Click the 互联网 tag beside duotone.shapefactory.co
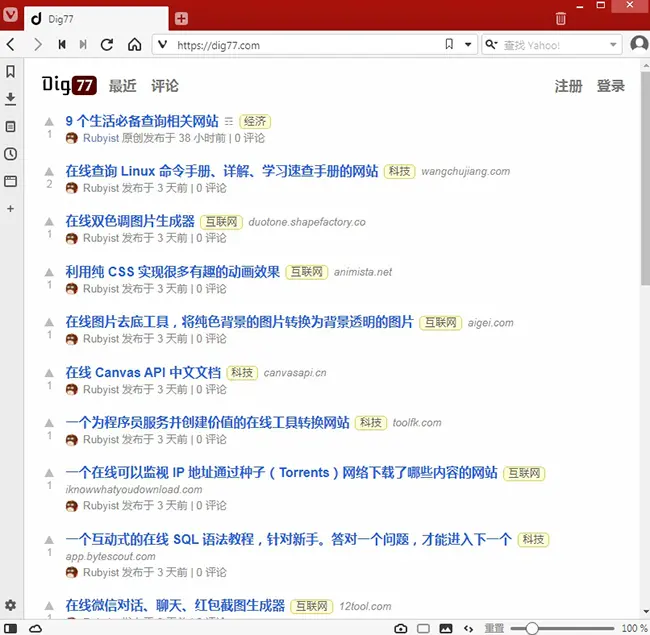 221,222
